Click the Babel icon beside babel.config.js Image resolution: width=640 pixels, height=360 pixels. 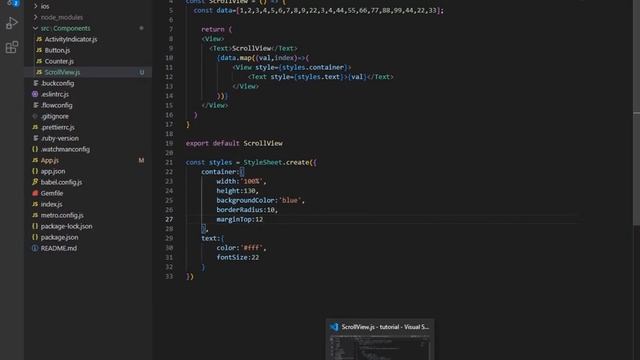(x=35, y=182)
